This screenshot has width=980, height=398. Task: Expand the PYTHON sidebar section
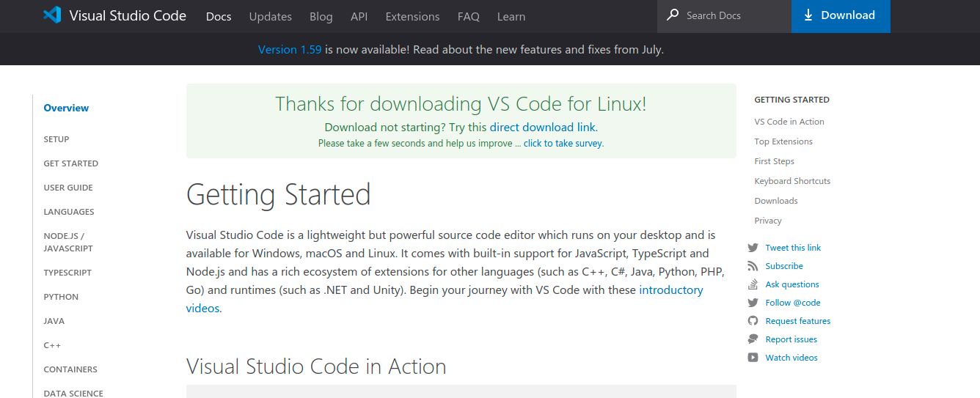(x=61, y=297)
